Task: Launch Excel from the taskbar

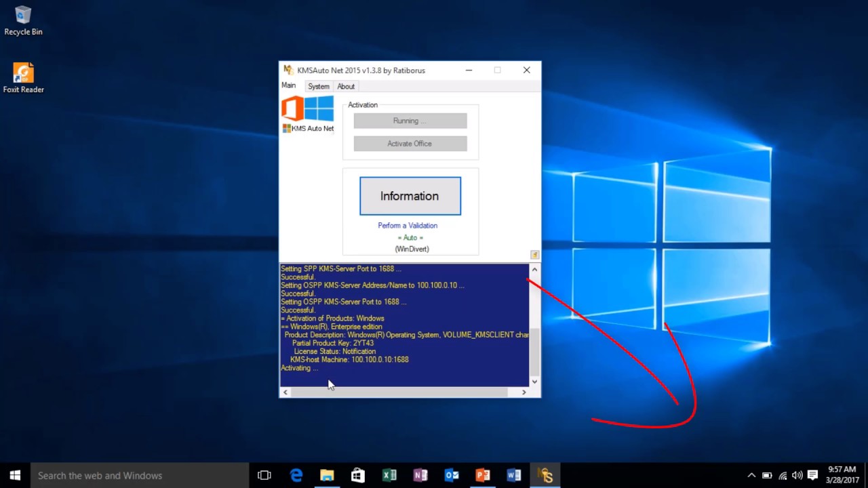Action: point(389,475)
